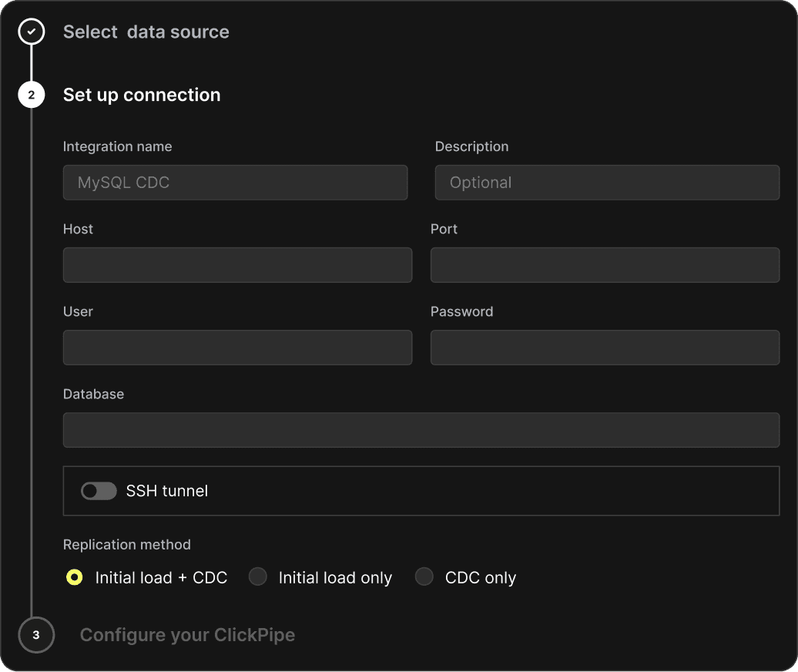Select Initial load + CDC radio option
798x672 pixels.
pos(74,577)
